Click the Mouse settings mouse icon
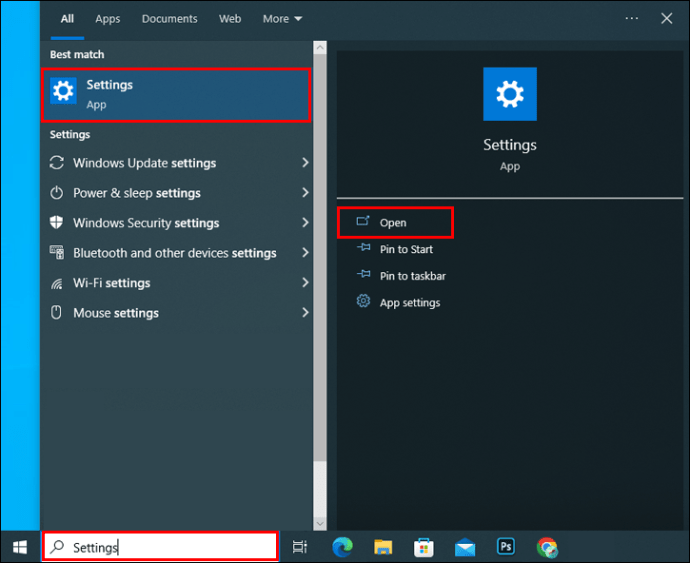The width and height of the screenshot is (690, 563). [x=57, y=313]
